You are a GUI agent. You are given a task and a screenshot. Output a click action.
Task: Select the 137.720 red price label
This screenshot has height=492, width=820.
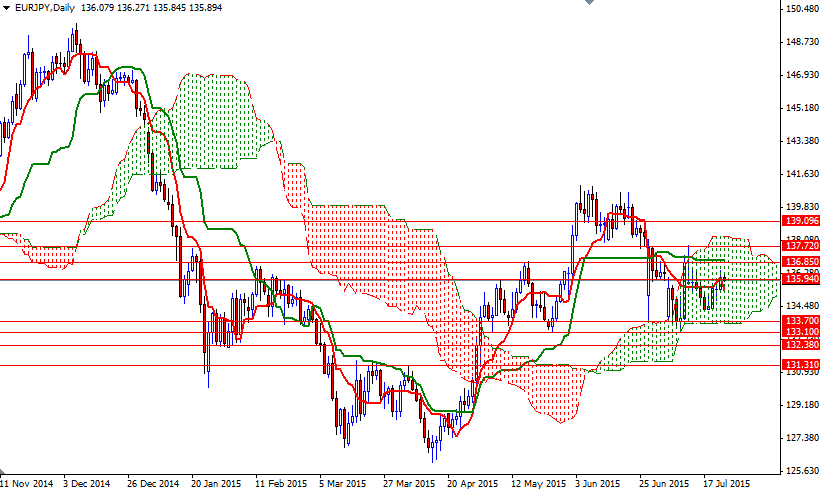click(x=800, y=246)
